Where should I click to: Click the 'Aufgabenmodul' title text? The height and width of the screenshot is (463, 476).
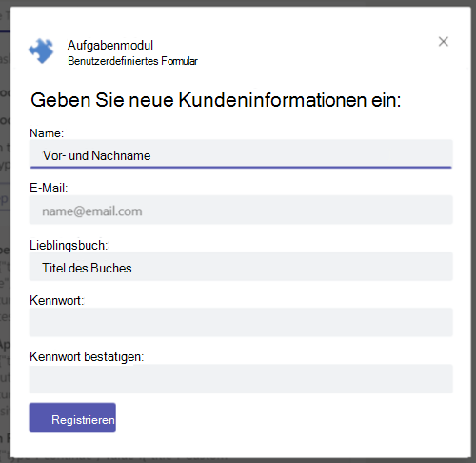110,46
